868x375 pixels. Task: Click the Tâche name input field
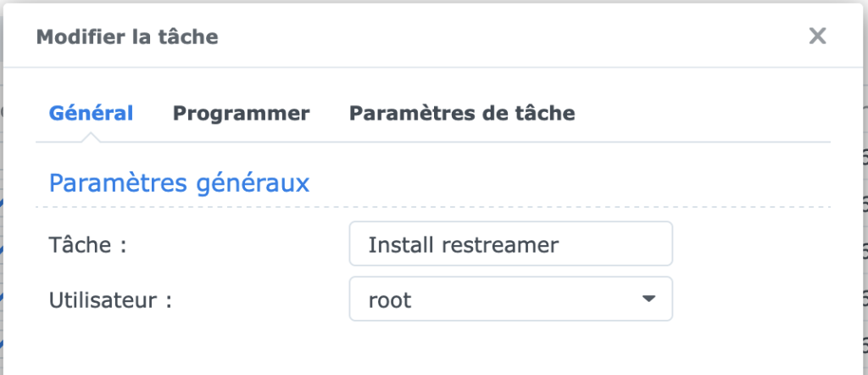pos(510,244)
